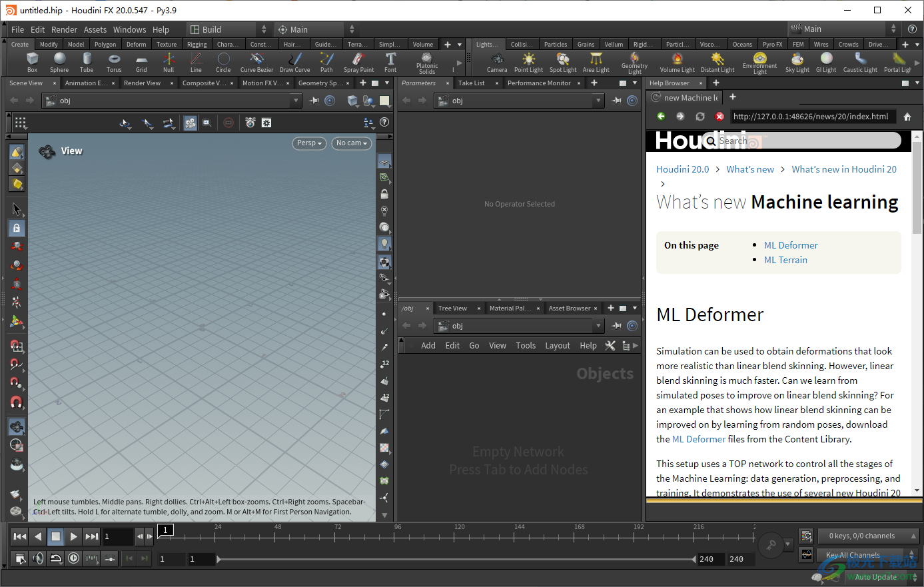The height and width of the screenshot is (587, 924).
Task: Open the ML Deformer page link
Action: [x=791, y=245]
